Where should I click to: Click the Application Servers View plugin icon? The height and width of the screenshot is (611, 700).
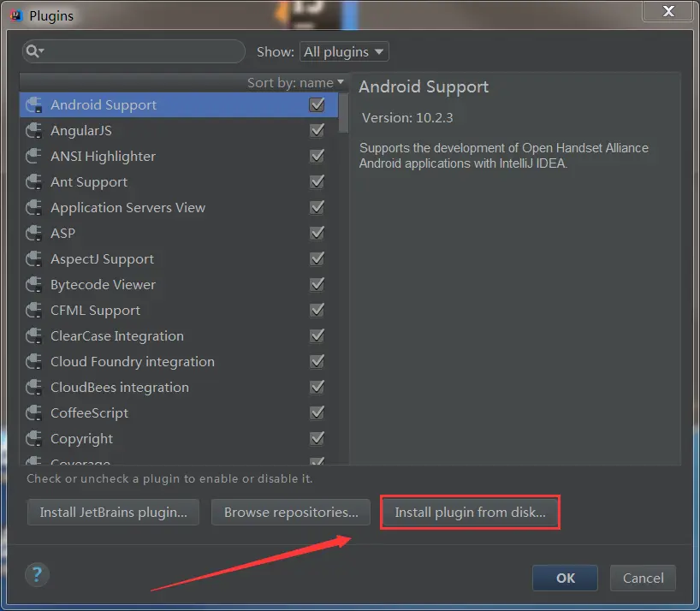[x=34, y=208]
